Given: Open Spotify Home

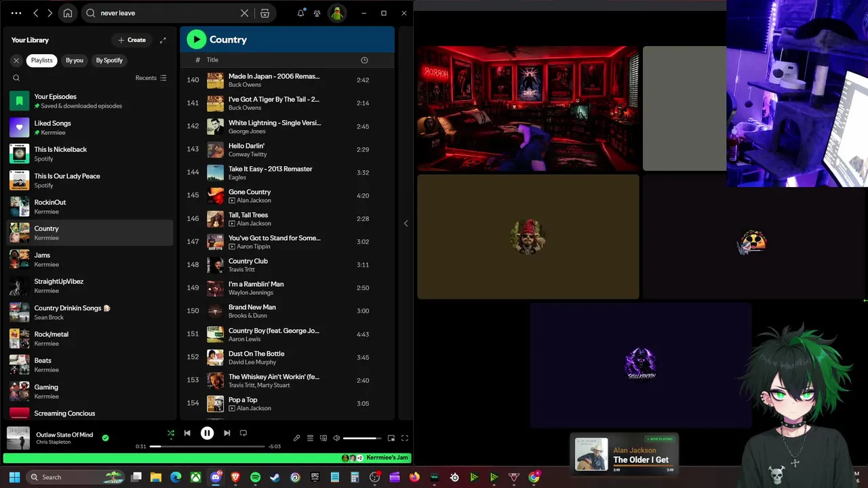Looking at the screenshot, I should [68, 13].
